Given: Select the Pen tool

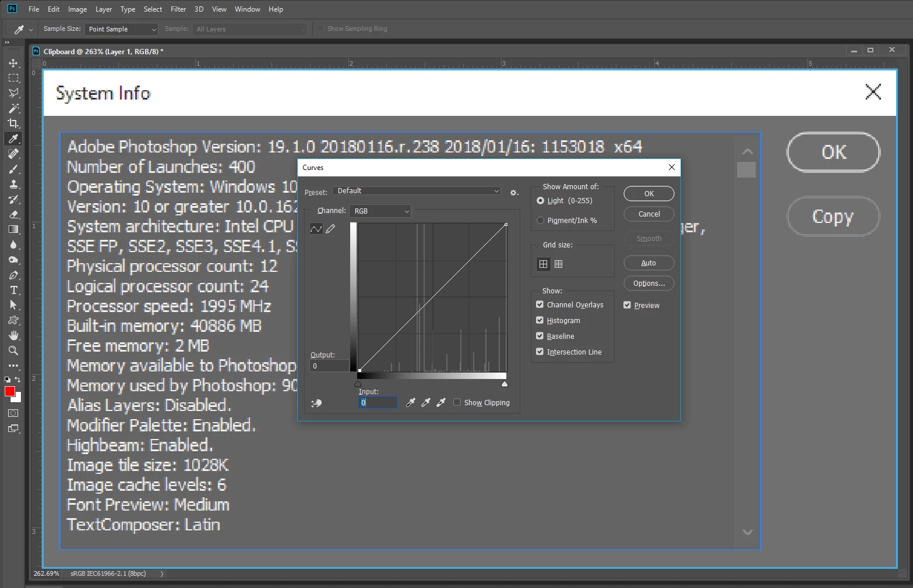Looking at the screenshot, I should [13, 275].
